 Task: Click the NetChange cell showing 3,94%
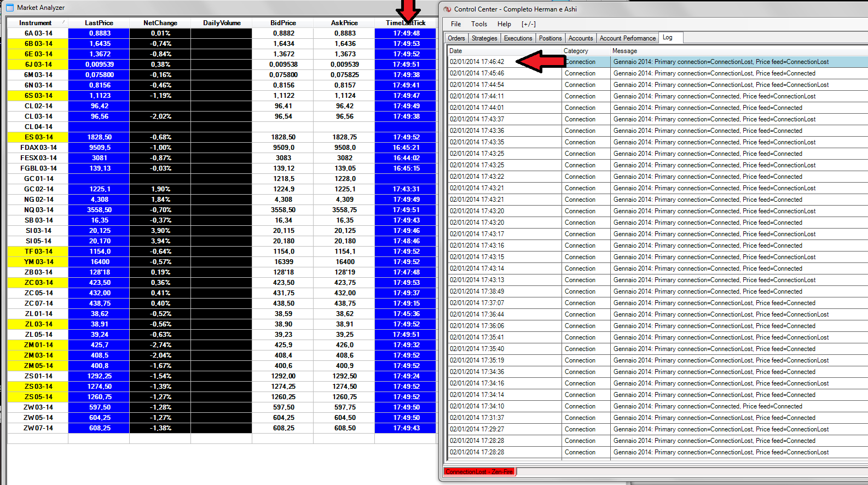click(160, 241)
